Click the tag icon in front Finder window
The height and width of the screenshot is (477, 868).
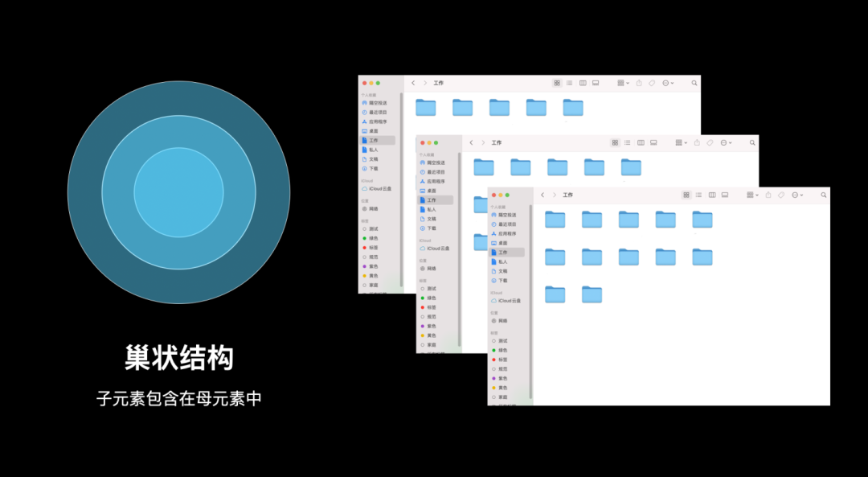(x=781, y=195)
